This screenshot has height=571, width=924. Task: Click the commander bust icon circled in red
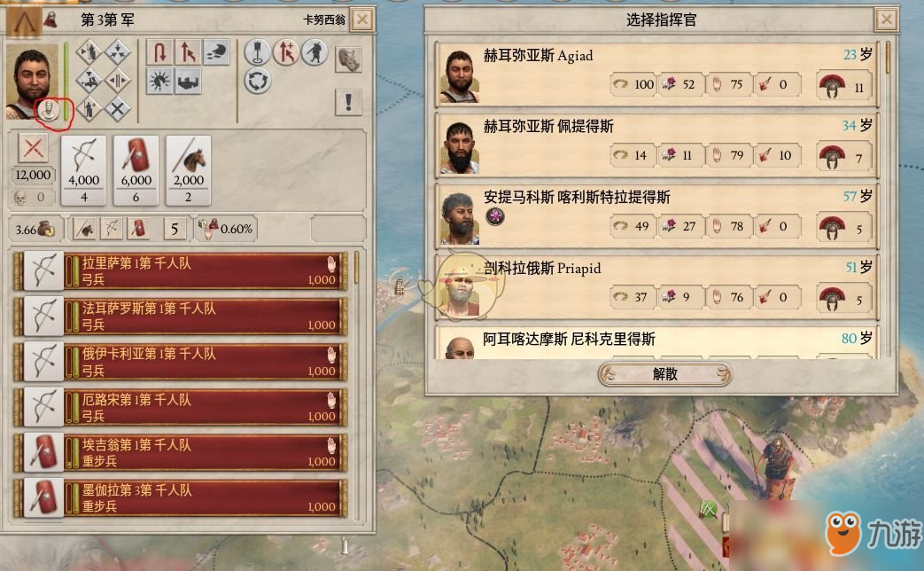(49, 110)
